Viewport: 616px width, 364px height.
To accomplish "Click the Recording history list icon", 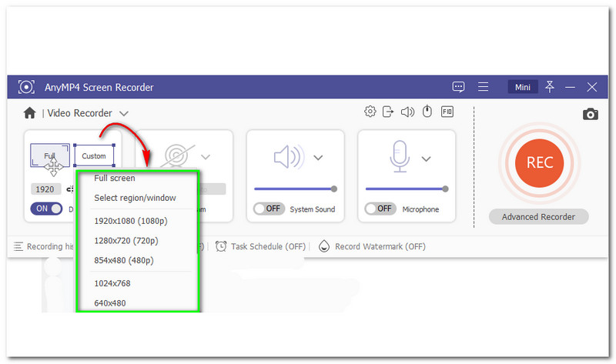I will pos(18,246).
